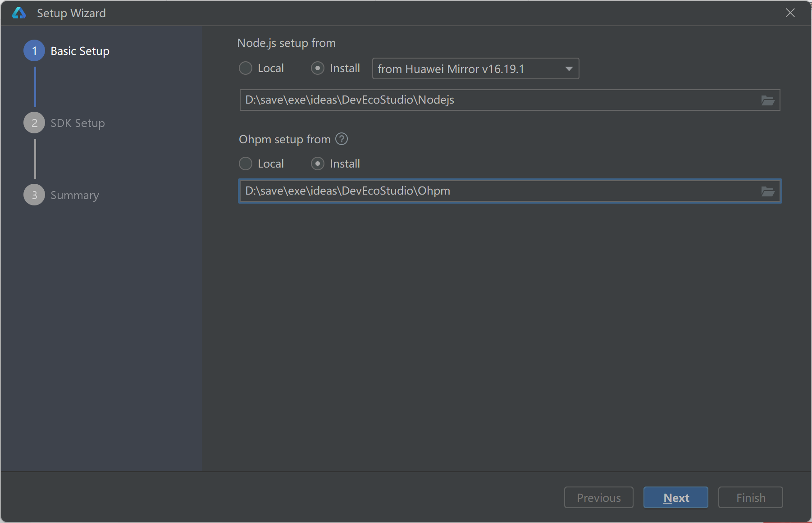Expand the Huawei Mirror version dropdown arrow
The width and height of the screenshot is (812, 523).
569,69
